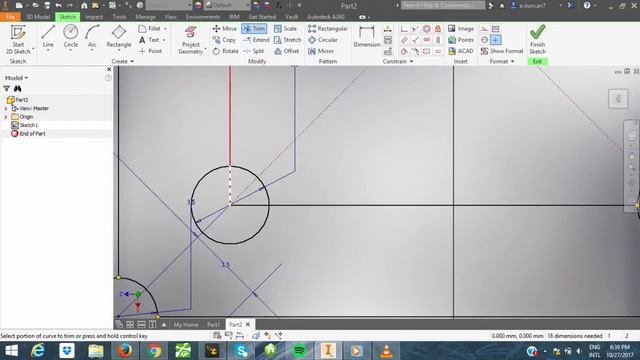Switch to the 3D Model tab
The image size is (640, 360).
click(x=38, y=17)
